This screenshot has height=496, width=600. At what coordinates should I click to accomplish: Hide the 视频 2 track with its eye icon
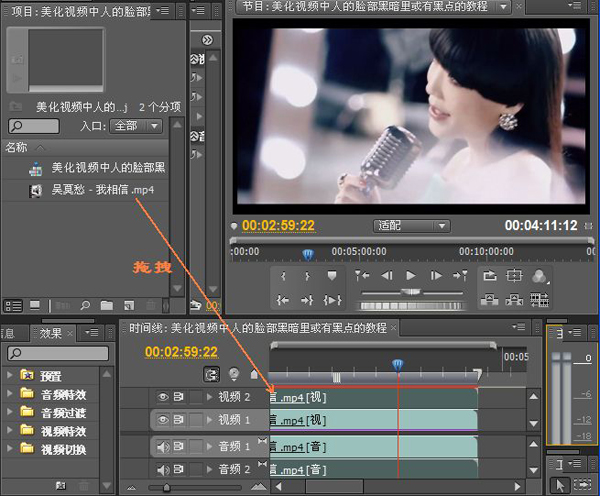163,397
